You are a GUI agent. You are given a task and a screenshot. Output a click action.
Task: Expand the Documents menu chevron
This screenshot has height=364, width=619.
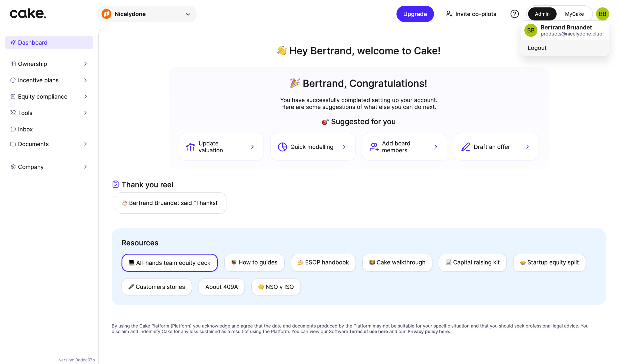[x=85, y=144]
